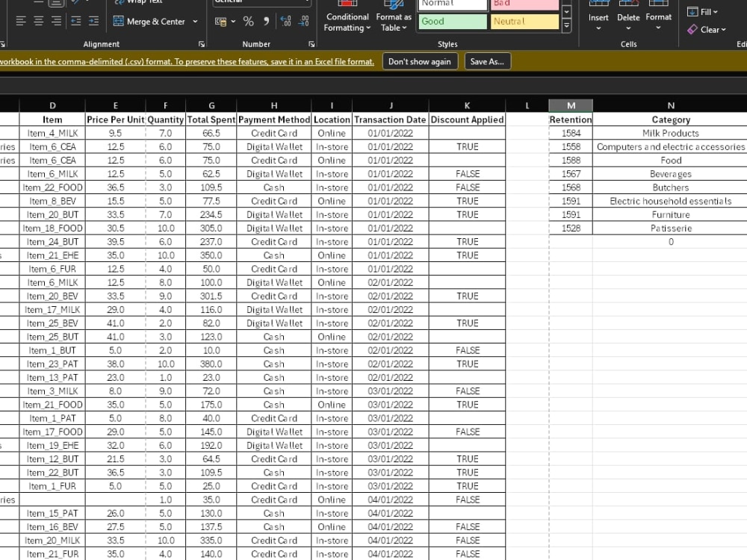This screenshot has height=560, width=747.
Task: Select cell containing Item_15_PAT
Action: pos(52,514)
